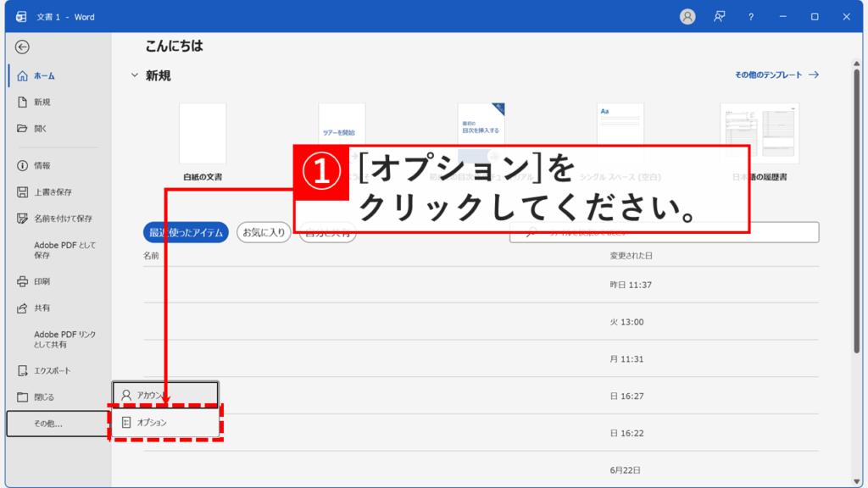The height and width of the screenshot is (488, 868).
Task: Click the その他... menu entry
Action: point(57,424)
